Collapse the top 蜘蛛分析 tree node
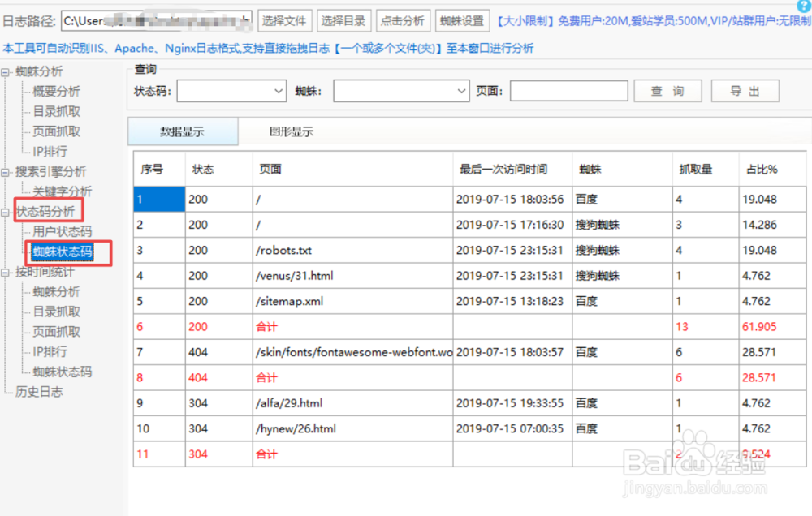The width and height of the screenshot is (812, 516). [x=5, y=72]
